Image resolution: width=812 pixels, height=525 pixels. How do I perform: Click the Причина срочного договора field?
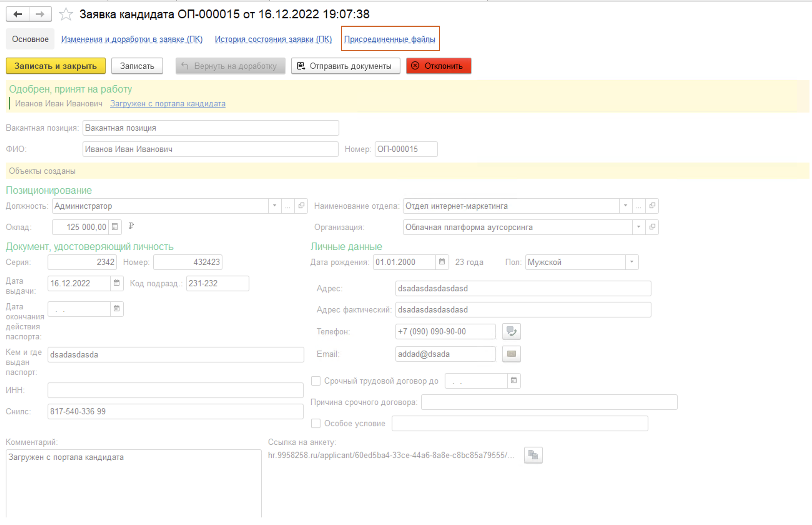(549, 402)
